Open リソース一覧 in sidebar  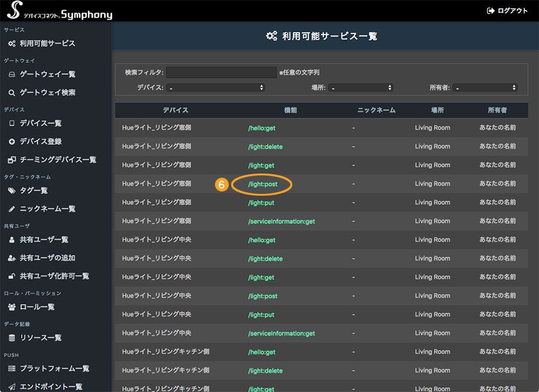pos(41,338)
